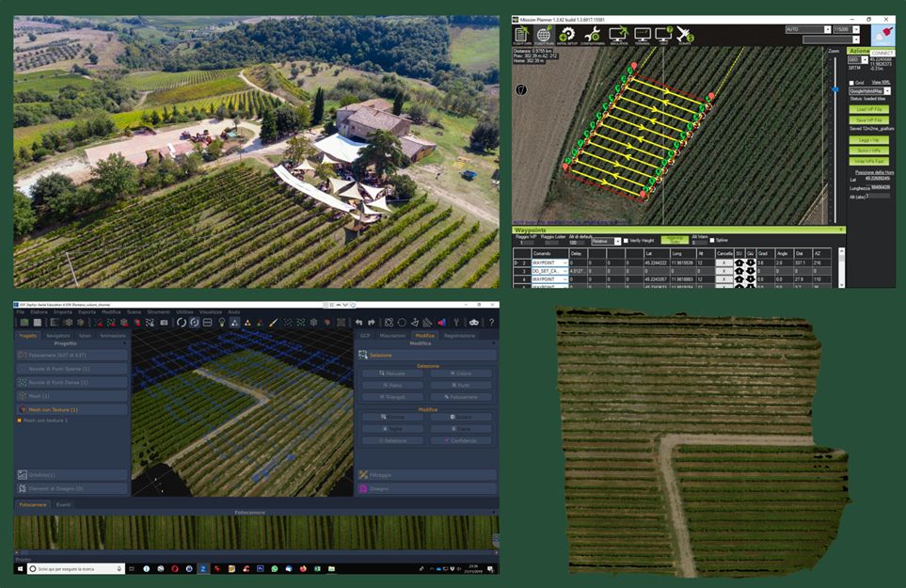This screenshot has width=906, height=588.
Task: Toggle the Verify Height checkbox
Action: [x=626, y=240]
